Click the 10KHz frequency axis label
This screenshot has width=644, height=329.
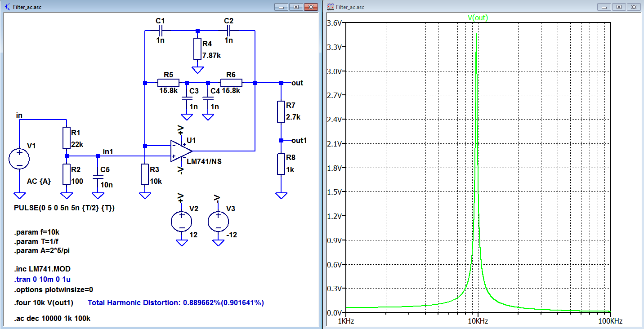[478, 321]
